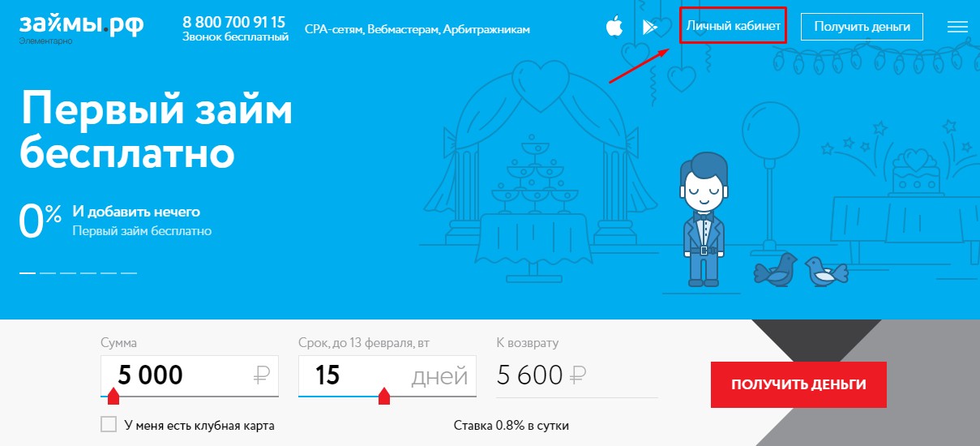Open the CPA-сетям, Вебмастерам, Арбитражникам link
The image size is (980, 446).
417,29
